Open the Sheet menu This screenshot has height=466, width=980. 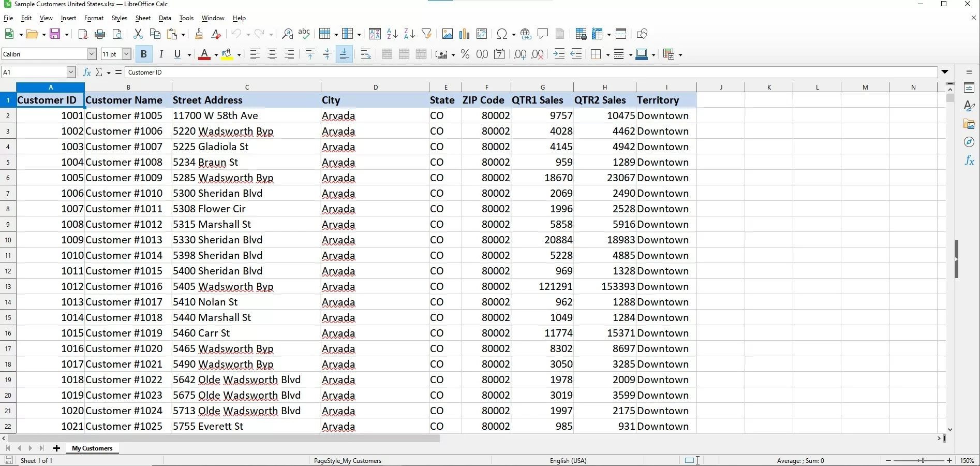pos(143,18)
